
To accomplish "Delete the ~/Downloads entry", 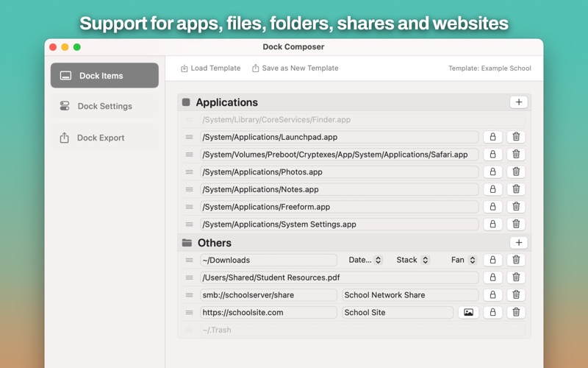I will [516, 260].
